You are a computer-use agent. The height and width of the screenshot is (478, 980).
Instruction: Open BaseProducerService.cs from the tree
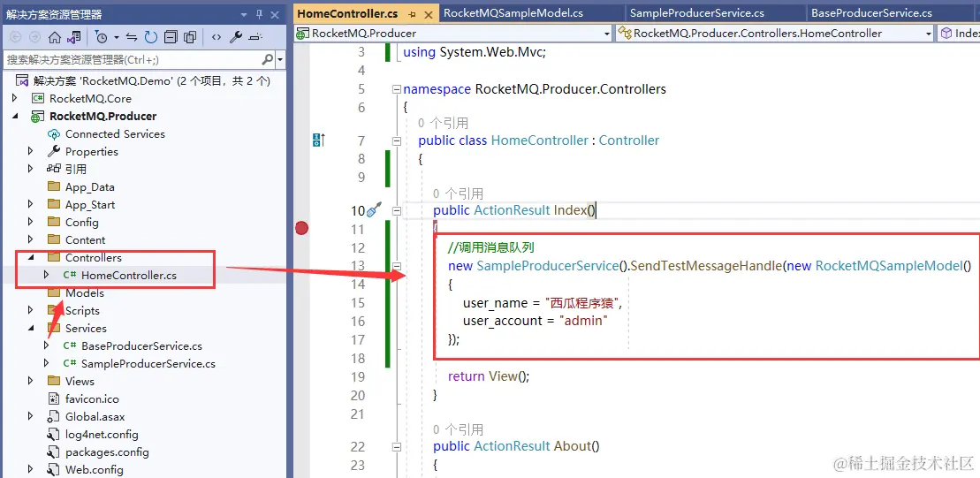click(141, 345)
